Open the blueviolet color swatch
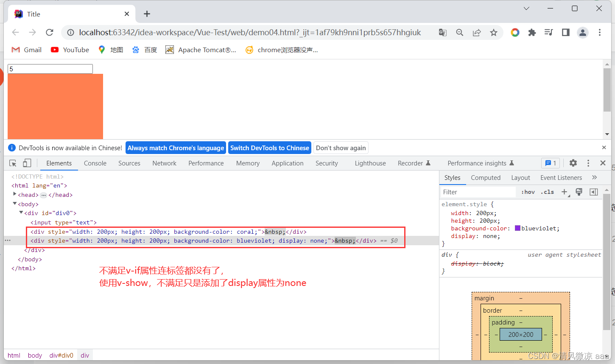Screen dimensions: 615x364 517,228
